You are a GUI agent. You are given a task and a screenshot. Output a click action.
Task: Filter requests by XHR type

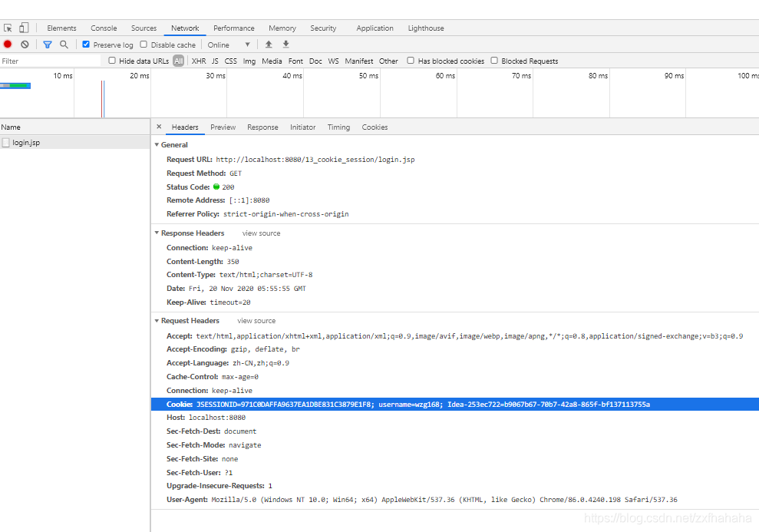(x=199, y=61)
